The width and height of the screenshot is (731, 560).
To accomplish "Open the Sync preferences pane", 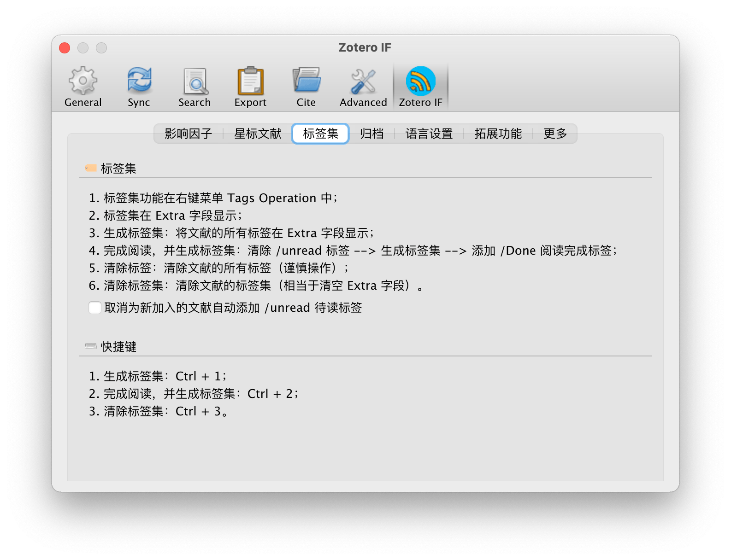I will pos(139,87).
